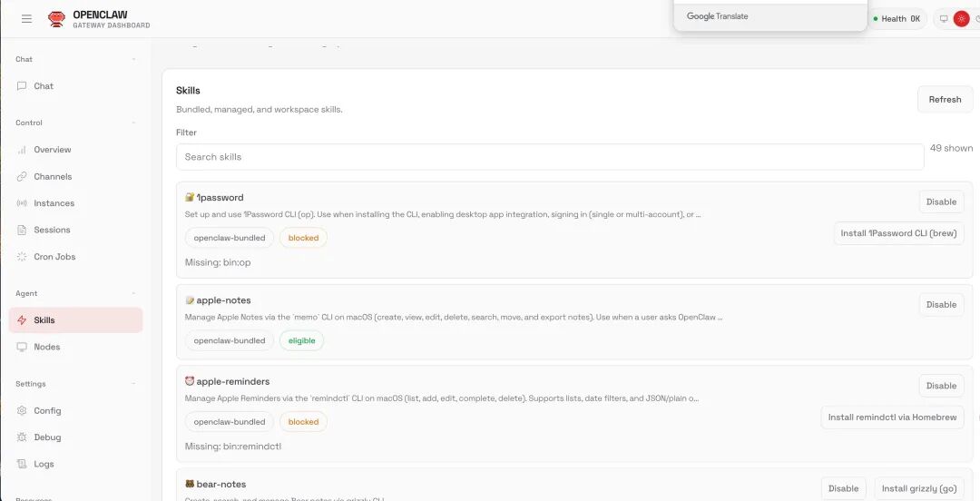980x501 pixels.
Task: Collapse the Control sidebar section
Action: 133,123
